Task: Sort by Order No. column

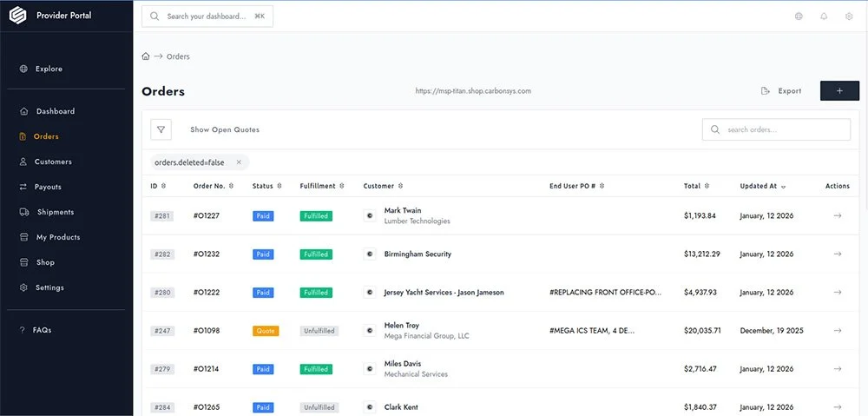Action: click(214, 186)
